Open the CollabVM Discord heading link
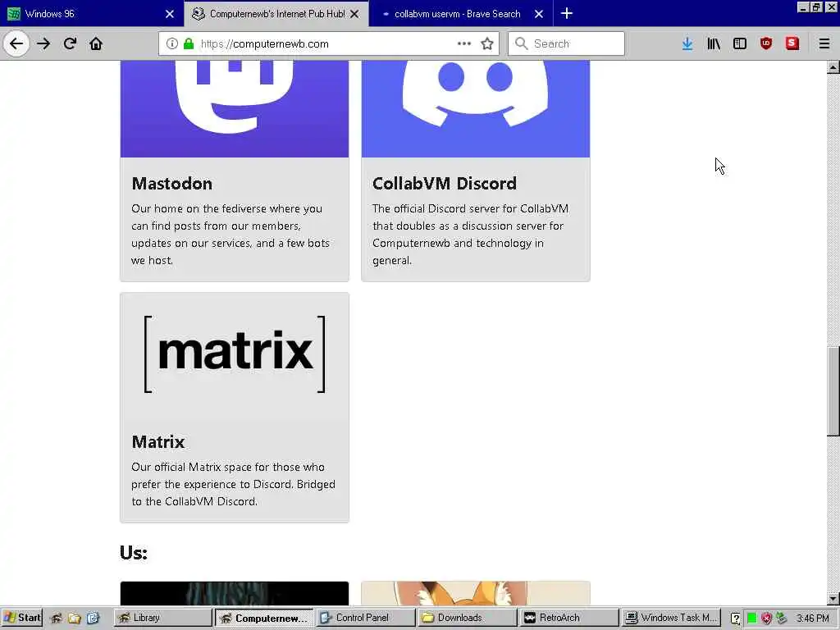This screenshot has width=840, height=630. pyautogui.click(x=445, y=183)
